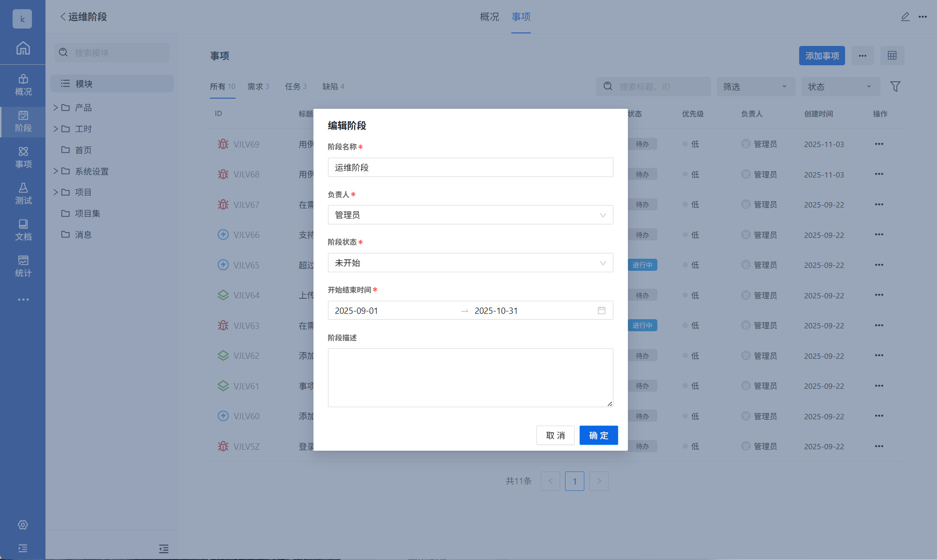Open the home icon in sidebar
This screenshot has width=937, height=560.
[x=23, y=48]
